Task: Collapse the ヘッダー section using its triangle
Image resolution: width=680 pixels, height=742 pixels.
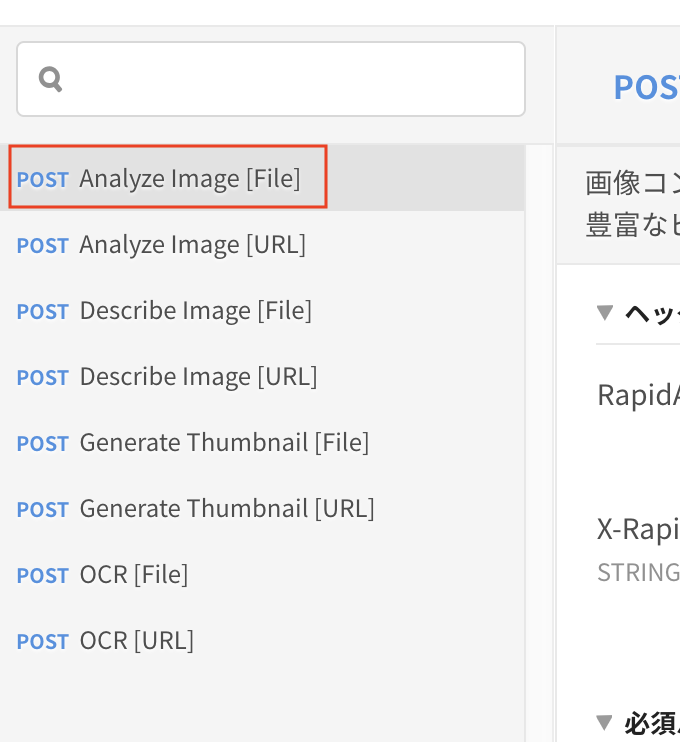Action: point(604,312)
